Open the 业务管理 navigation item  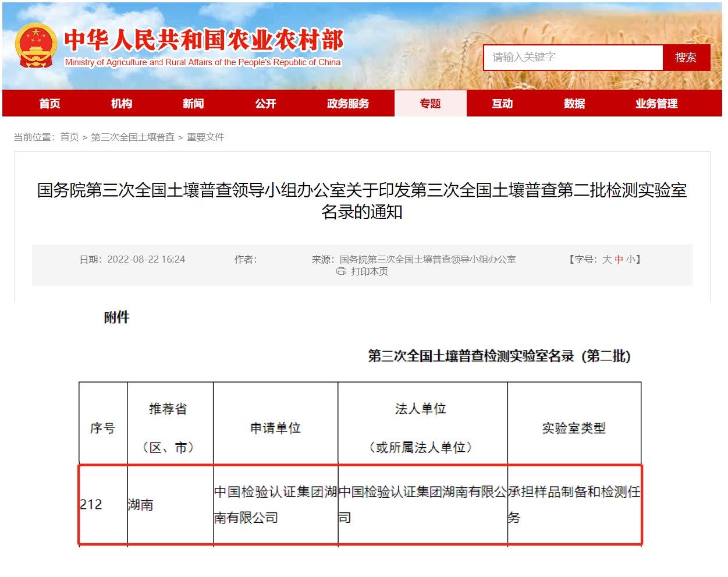(656, 104)
